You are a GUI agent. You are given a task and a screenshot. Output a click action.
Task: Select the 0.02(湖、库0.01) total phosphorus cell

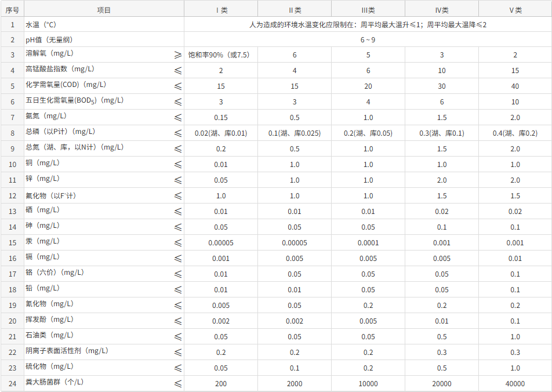(x=221, y=133)
